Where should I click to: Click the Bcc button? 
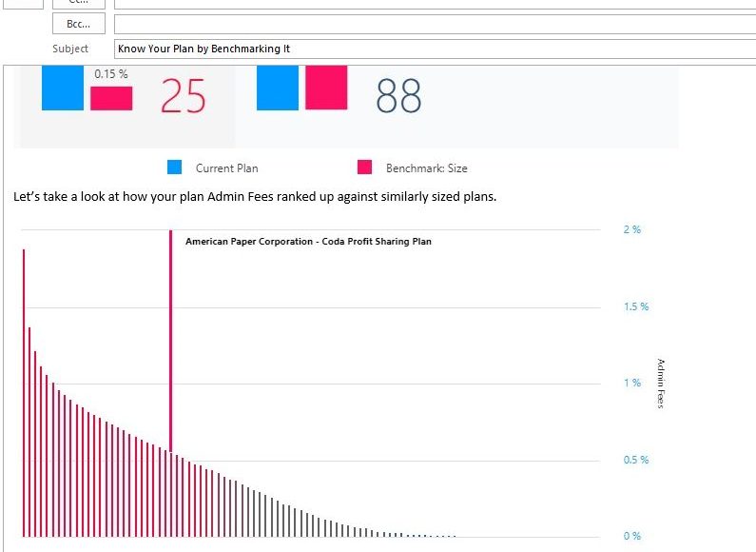click(78, 24)
